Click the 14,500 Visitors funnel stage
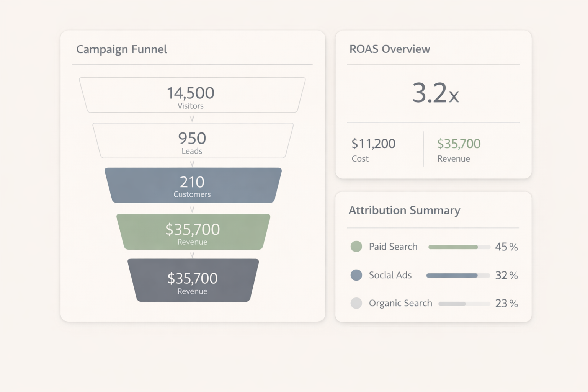The image size is (588, 392). point(192,95)
